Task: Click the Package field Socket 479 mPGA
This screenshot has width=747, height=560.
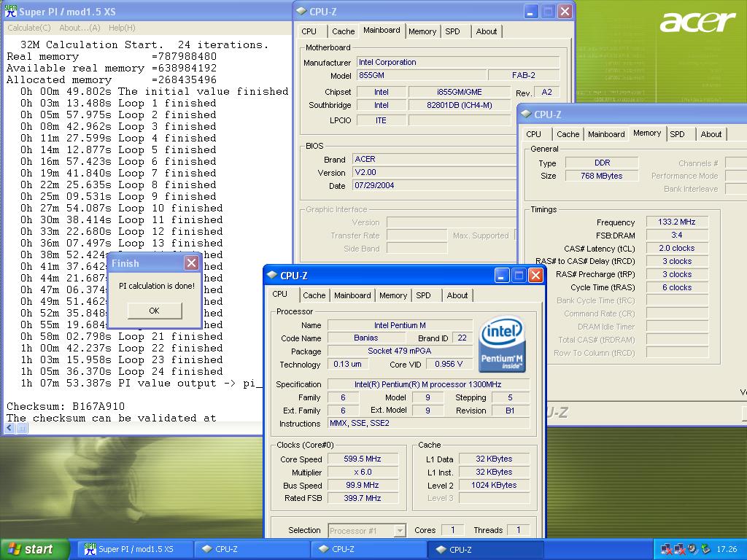Action: coord(400,351)
